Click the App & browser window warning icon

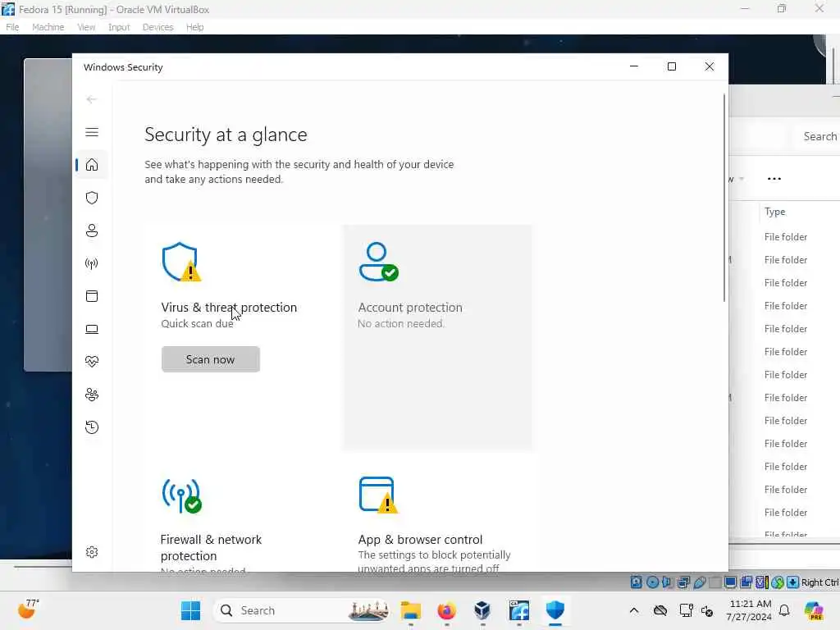click(x=378, y=495)
